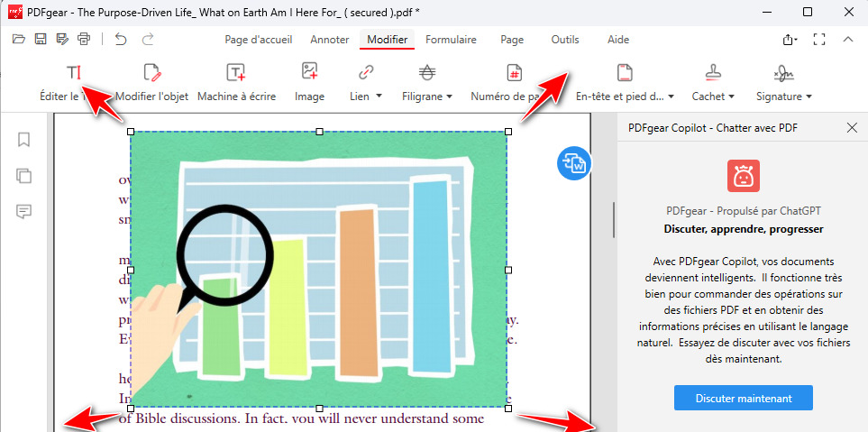Click the undo arrow icon
Image resolution: width=868 pixels, height=432 pixels.
pos(121,39)
